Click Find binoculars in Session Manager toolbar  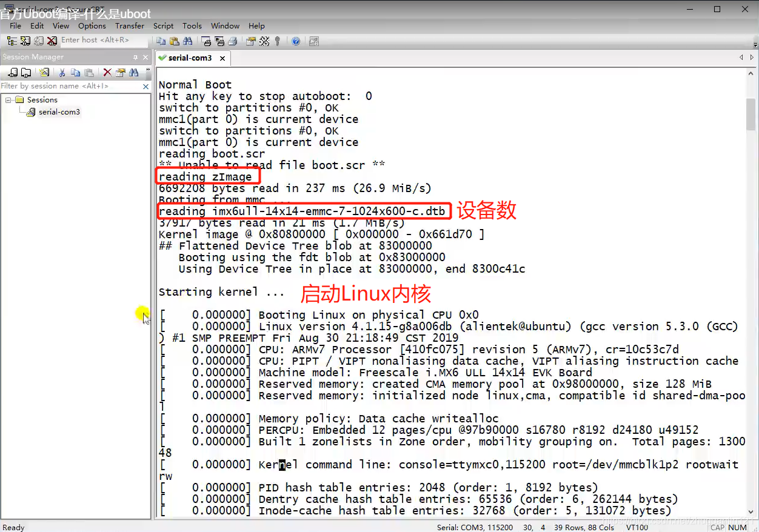pos(133,73)
